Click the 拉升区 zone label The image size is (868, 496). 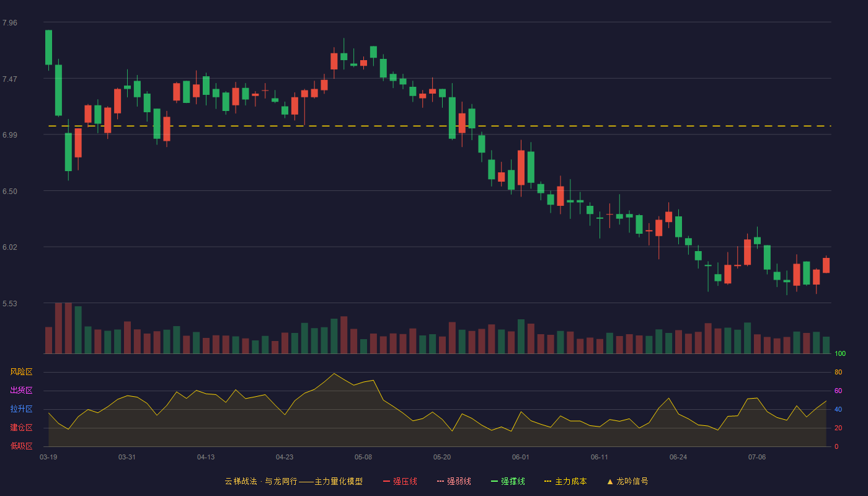(21, 409)
